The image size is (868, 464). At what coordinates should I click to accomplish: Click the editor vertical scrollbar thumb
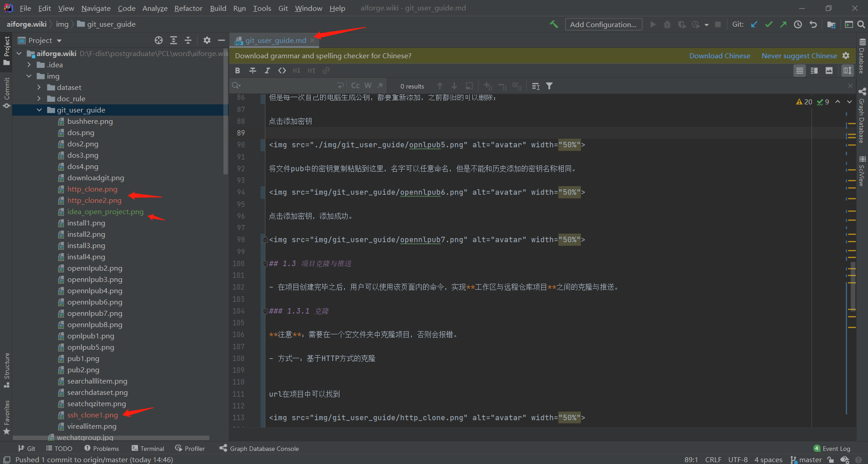(853, 287)
